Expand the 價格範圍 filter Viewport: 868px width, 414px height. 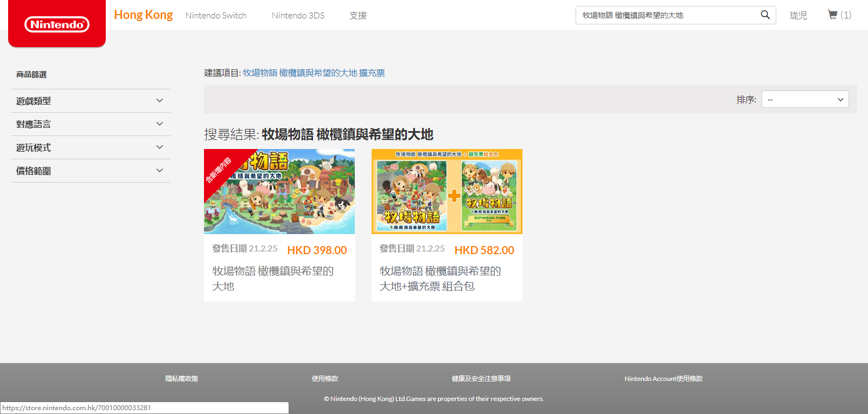click(91, 171)
